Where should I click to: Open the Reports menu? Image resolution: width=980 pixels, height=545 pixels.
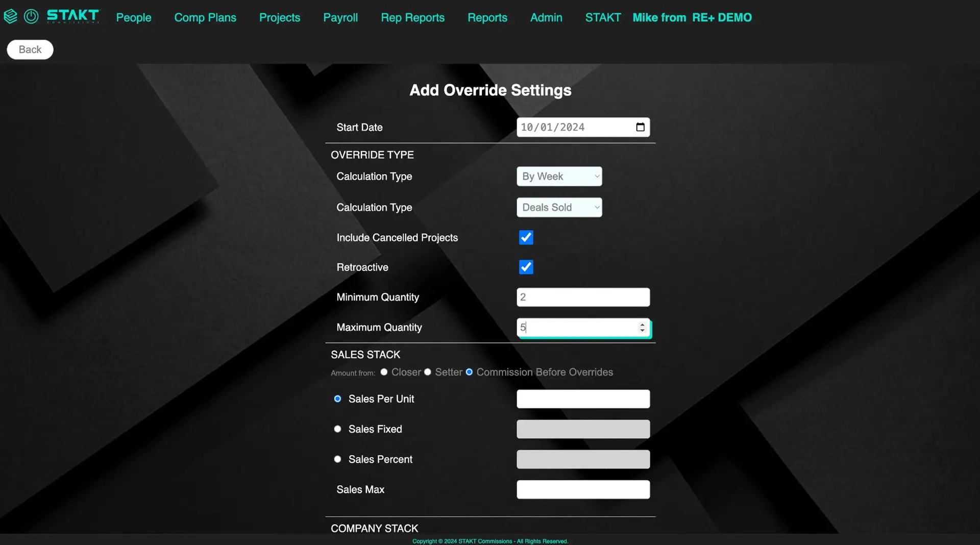tap(487, 17)
